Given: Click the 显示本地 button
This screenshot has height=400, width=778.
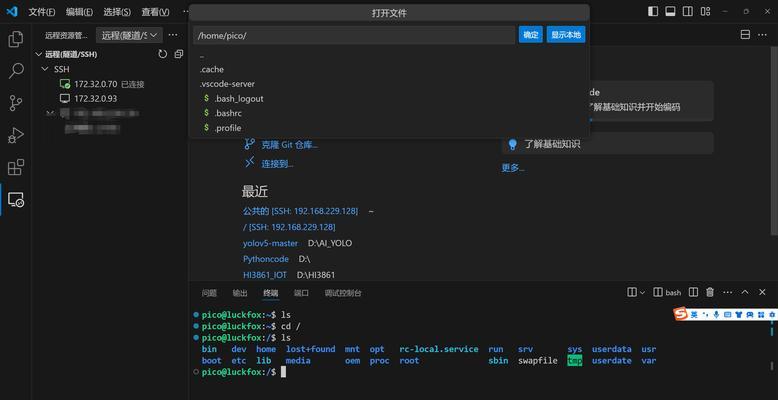Looking at the screenshot, I should point(566,35).
